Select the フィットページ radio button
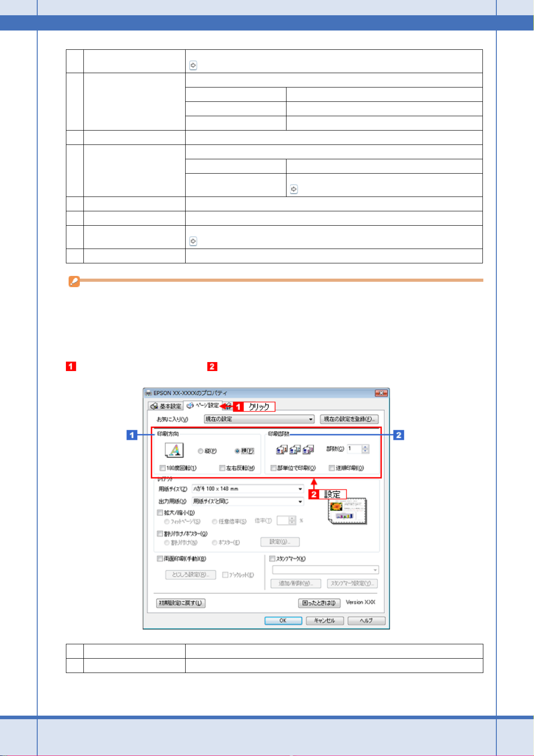The image size is (534, 756). (x=167, y=521)
